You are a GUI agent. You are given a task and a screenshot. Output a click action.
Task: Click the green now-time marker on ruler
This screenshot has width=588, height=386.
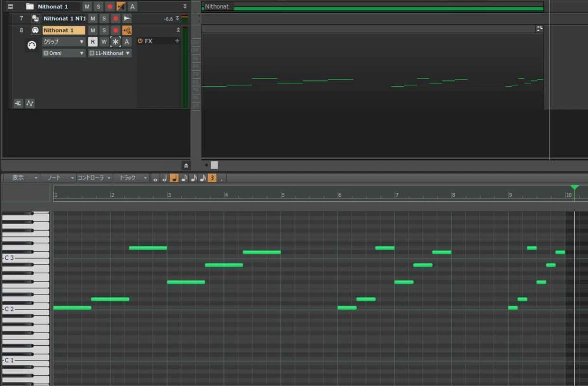coord(574,188)
